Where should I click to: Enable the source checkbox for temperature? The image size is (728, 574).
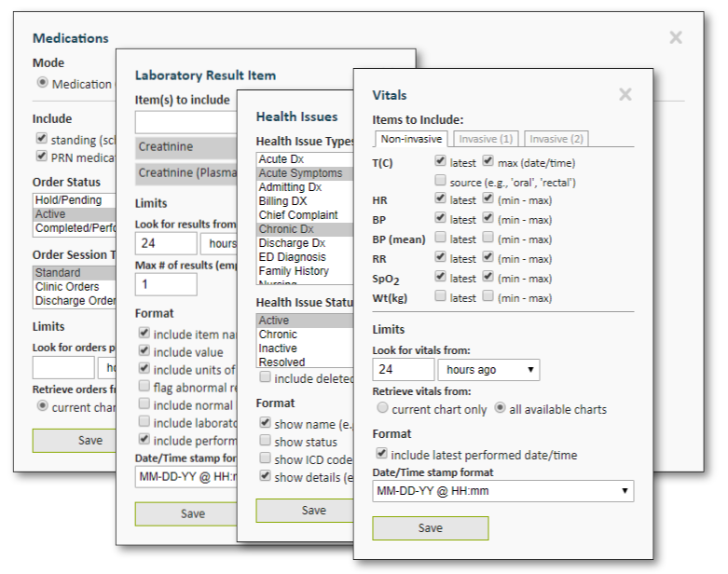tap(440, 182)
